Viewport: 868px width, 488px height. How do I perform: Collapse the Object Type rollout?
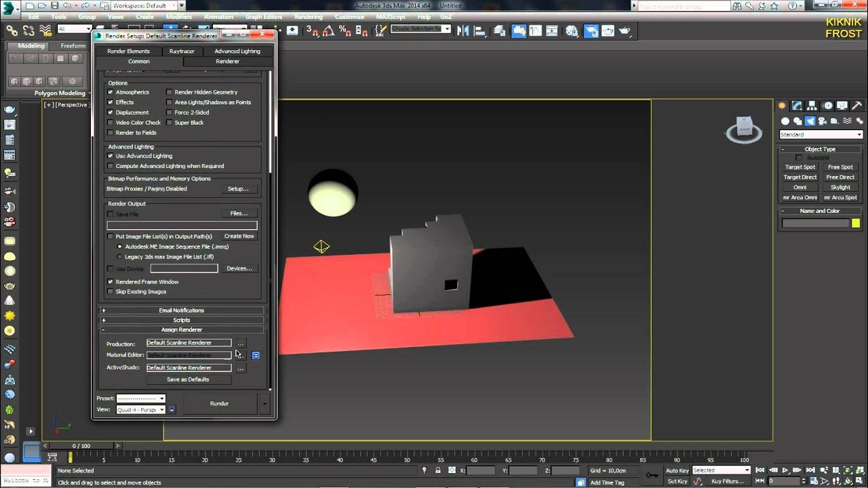[820, 149]
